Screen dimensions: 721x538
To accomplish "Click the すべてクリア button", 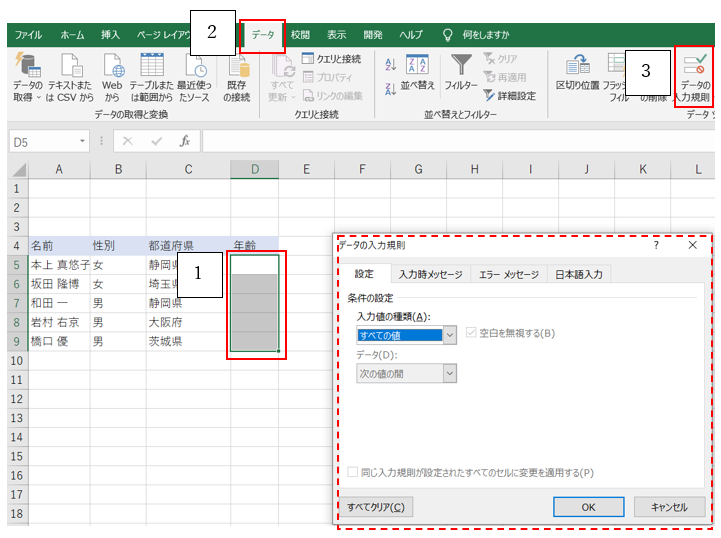I will click(x=376, y=507).
